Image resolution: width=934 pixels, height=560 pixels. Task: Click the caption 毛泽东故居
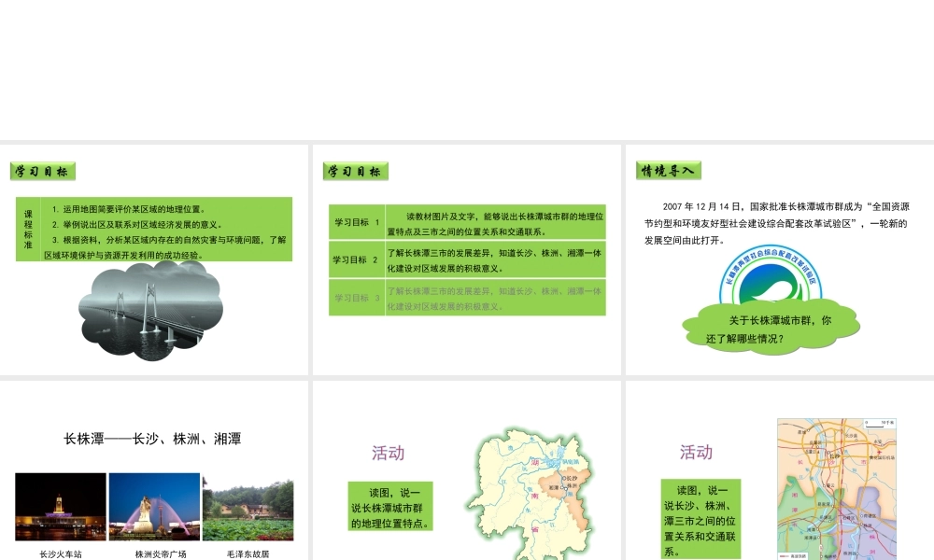pos(248,554)
